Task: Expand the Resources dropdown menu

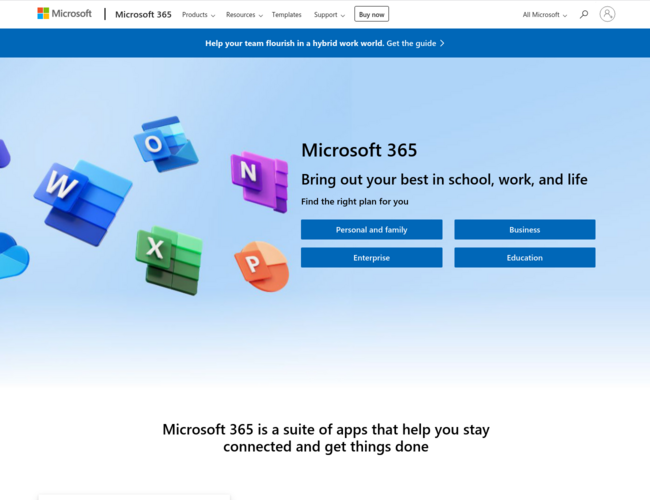Action: (x=244, y=15)
